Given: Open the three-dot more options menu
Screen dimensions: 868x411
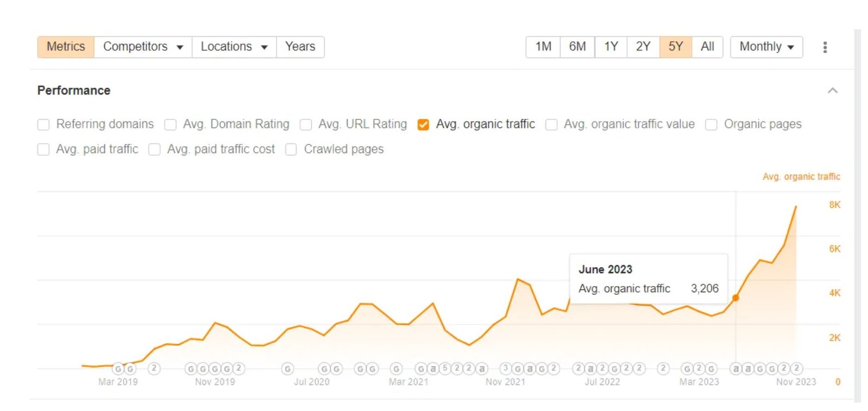Looking at the screenshot, I should (825, 47).
